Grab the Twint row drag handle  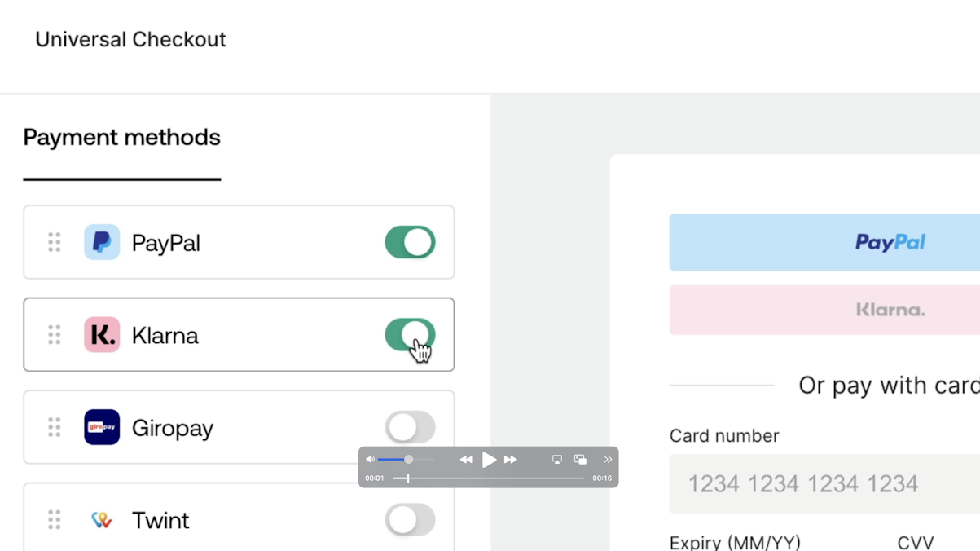[x=55, y=520]
